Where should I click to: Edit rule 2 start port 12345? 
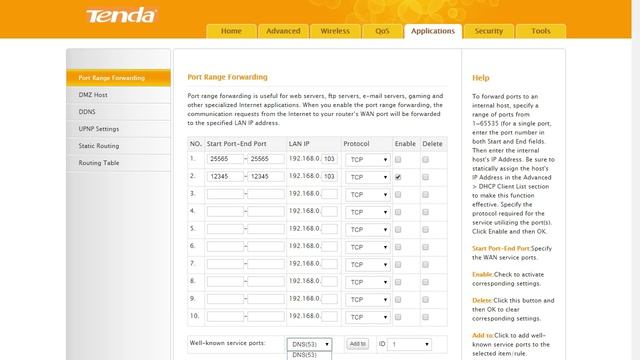click(225, 177)
